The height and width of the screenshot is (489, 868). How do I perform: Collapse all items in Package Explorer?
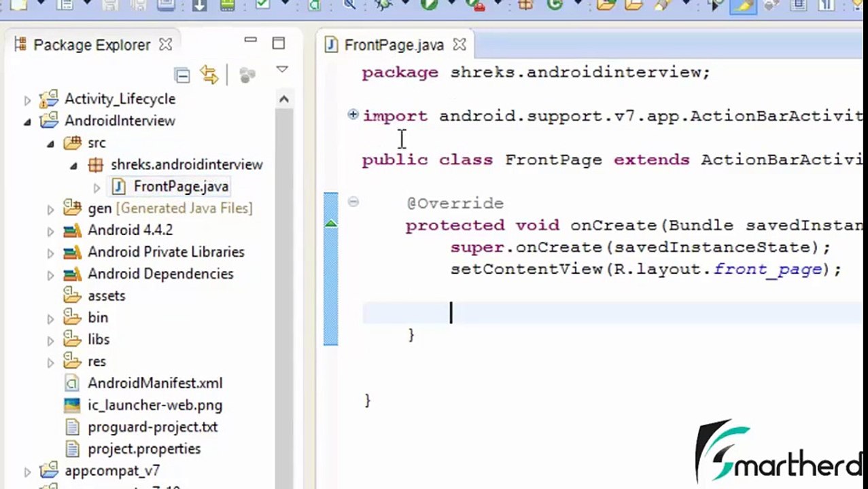(181, 75)
